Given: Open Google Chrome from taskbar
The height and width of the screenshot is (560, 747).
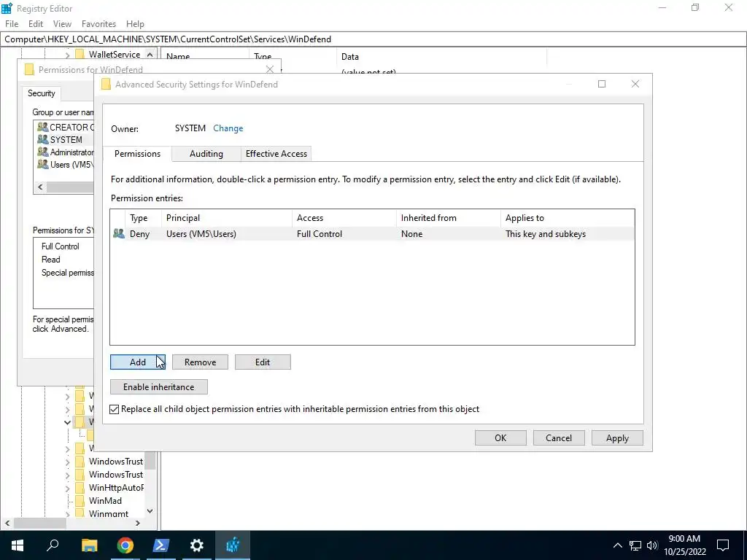Looking at the screenshot, I should click(125, 545).
